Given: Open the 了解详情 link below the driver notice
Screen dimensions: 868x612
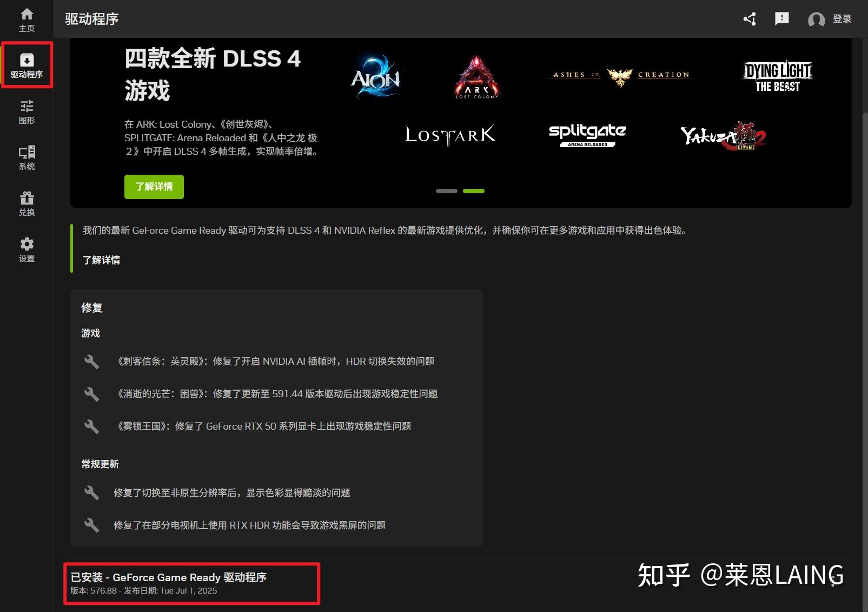Looking at the screenshot, I should pos(101,260).
